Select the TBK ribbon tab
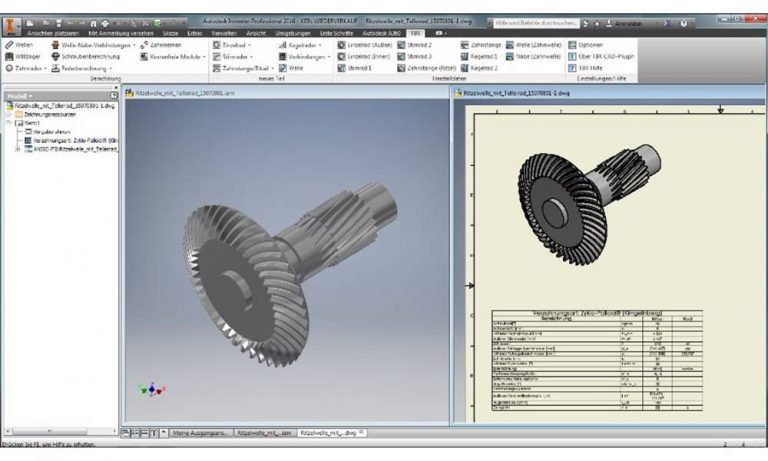768x461 pixels. (x=416, y=33)
